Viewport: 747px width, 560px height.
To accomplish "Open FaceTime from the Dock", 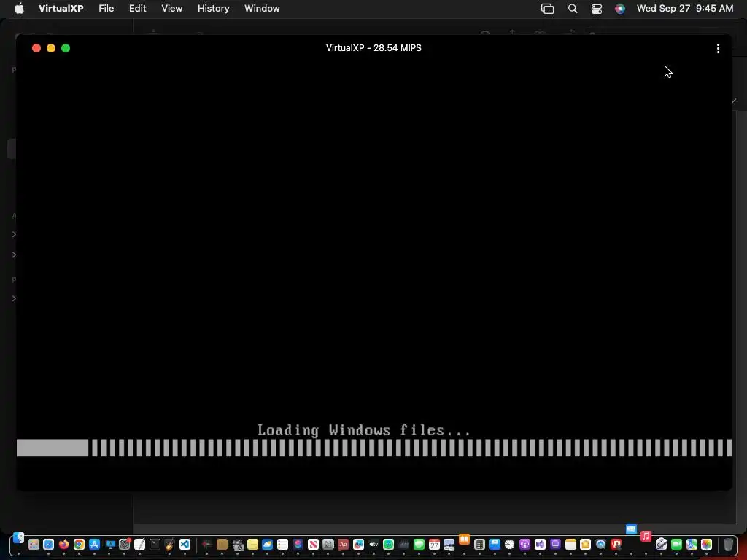I will pos(676,544).
